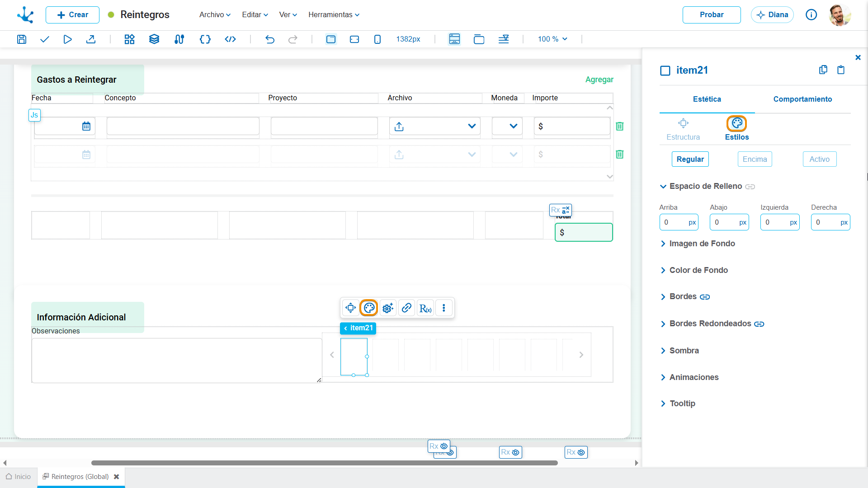Switch to Comportamiento tab
868x488 pixels.
[802, 99]
